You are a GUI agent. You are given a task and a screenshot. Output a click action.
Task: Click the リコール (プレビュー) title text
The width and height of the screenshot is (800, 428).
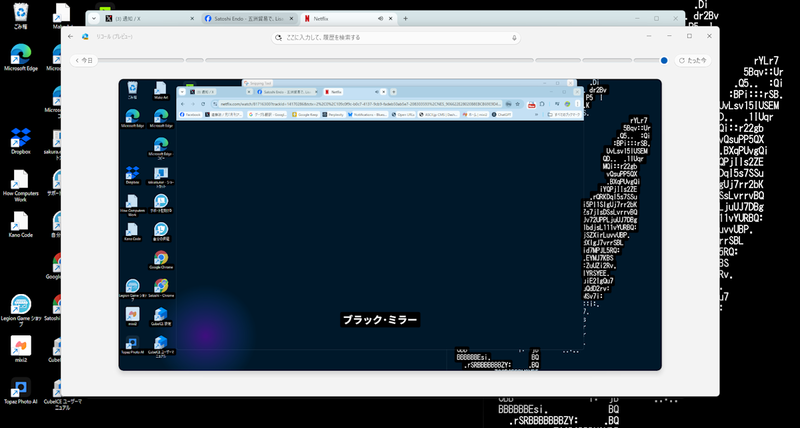tap(115, 37)
